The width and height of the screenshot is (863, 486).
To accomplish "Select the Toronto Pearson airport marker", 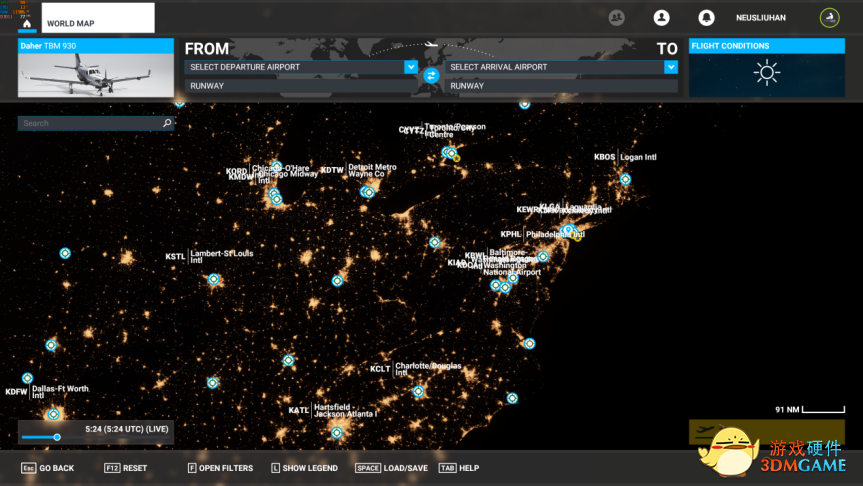I will 446,151.
